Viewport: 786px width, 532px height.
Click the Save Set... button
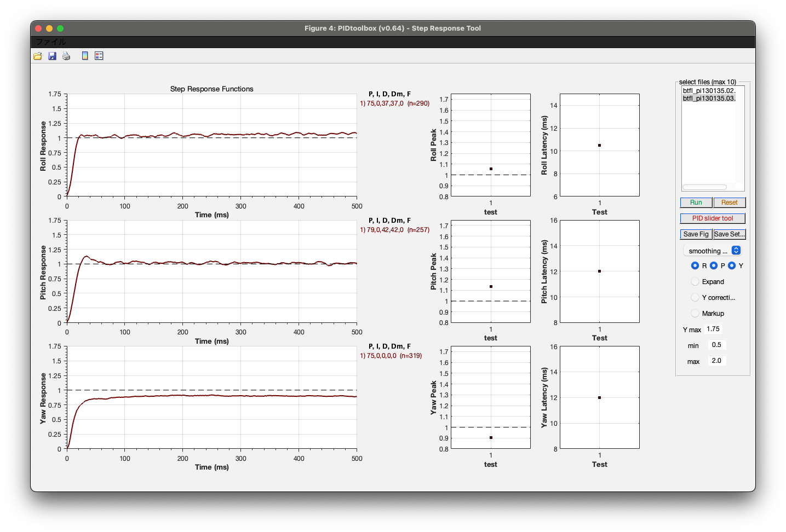pyautogui.click(x=729, y=234)
